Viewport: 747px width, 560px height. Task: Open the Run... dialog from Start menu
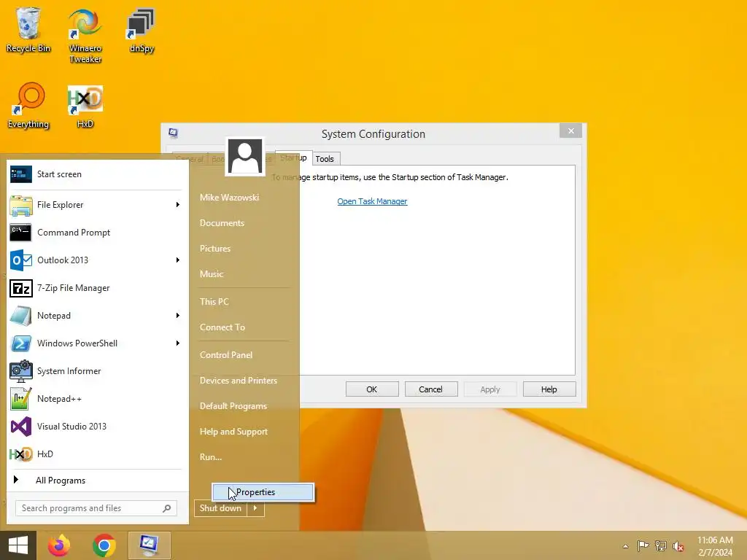211,457
